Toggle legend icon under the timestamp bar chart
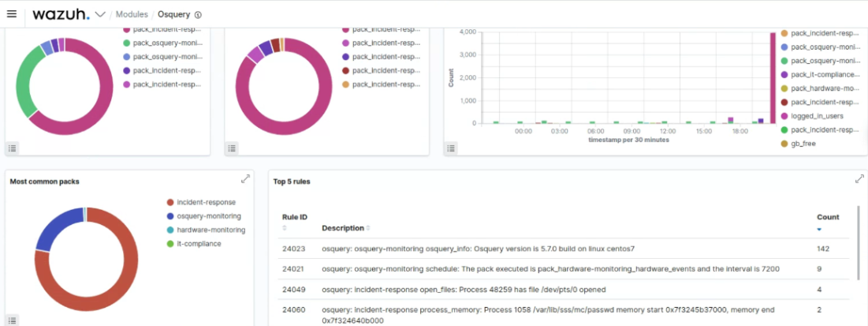The height and width of the screenshot is (326, 868). coord(451,148)
